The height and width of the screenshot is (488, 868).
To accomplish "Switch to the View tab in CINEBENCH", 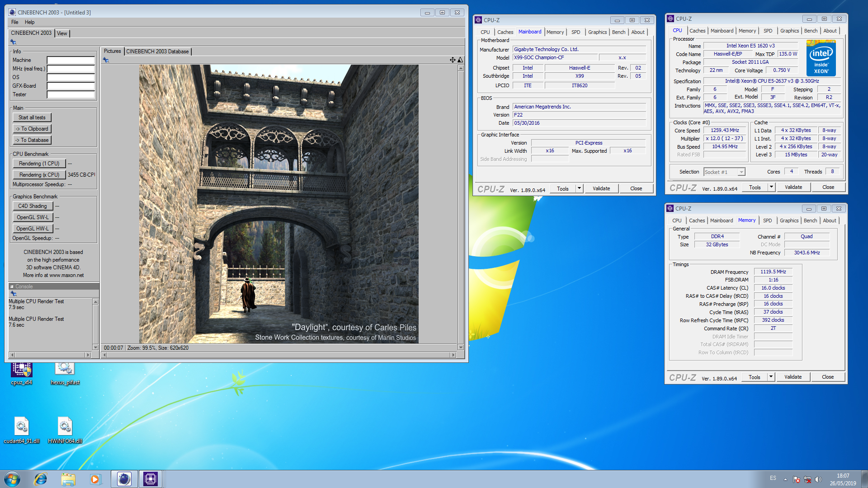I will (x=62, y=33).
